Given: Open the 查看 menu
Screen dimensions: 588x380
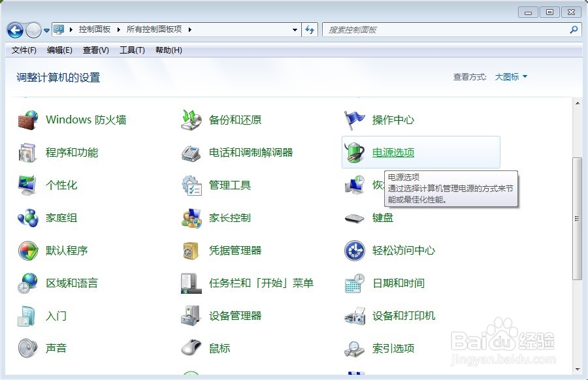Looking at the screenshot, I should (x=95, y=50).
